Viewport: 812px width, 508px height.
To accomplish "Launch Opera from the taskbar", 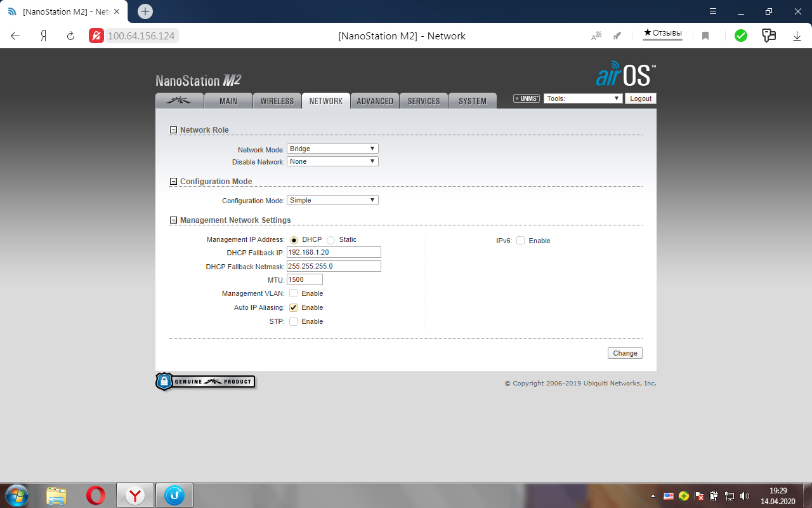I will pyautogui.click(x=96, y=495).
